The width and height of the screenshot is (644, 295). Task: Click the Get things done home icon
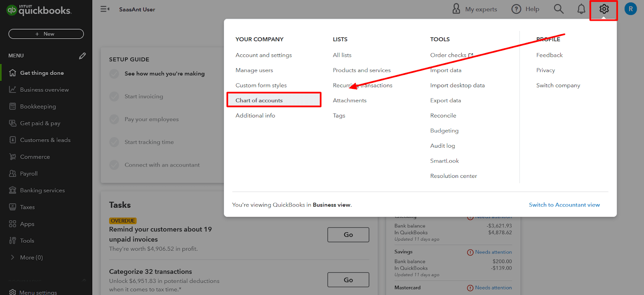pos(12,73)
